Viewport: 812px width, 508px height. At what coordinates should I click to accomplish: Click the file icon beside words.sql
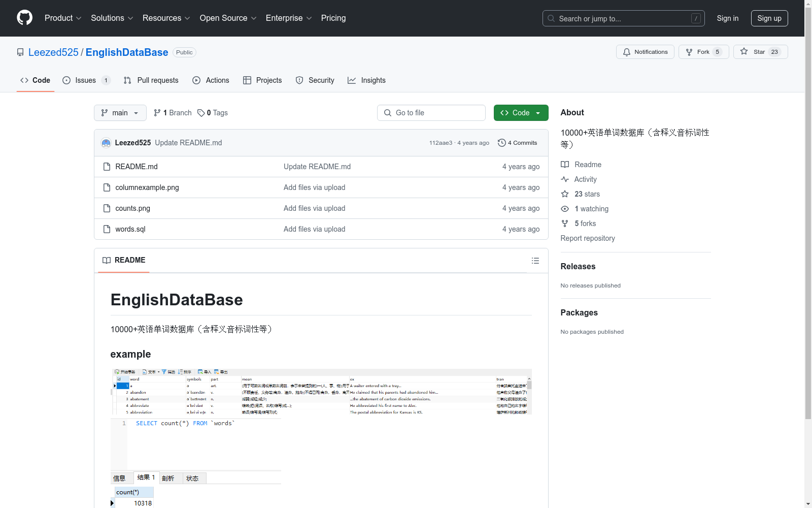(107, 229)
